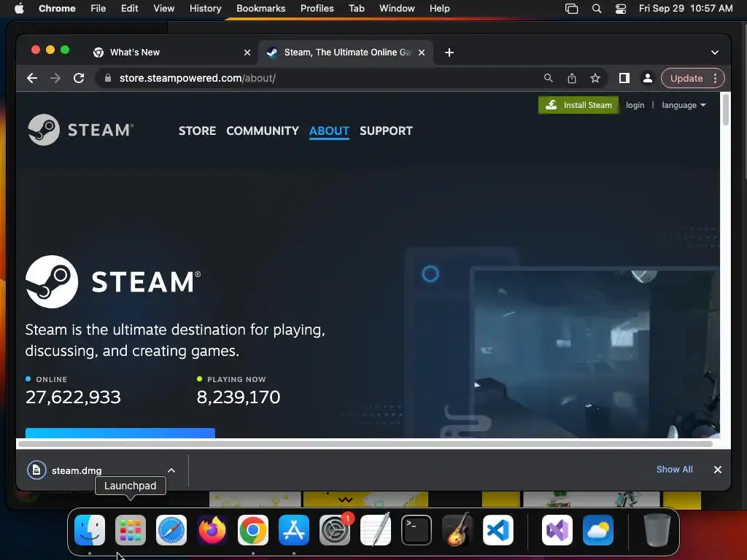Click the PLAYING NOW count 8,239,170
The height and width of the screenshot is (560, 747).
click(x=239, y=397)
